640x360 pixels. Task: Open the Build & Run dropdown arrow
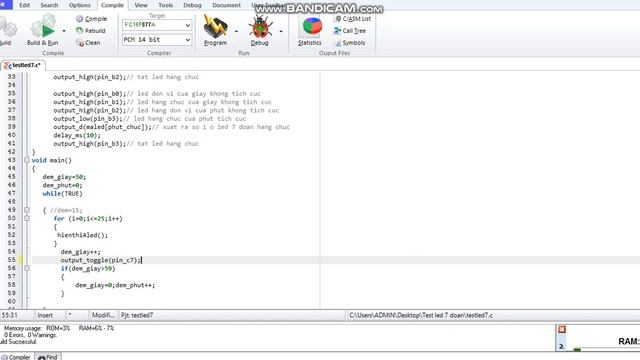(64, 31)
